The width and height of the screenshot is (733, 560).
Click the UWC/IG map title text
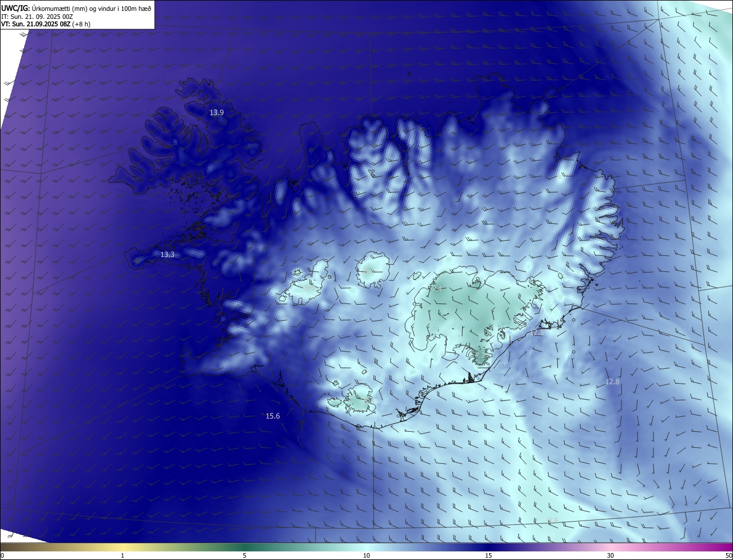(76, 8)
